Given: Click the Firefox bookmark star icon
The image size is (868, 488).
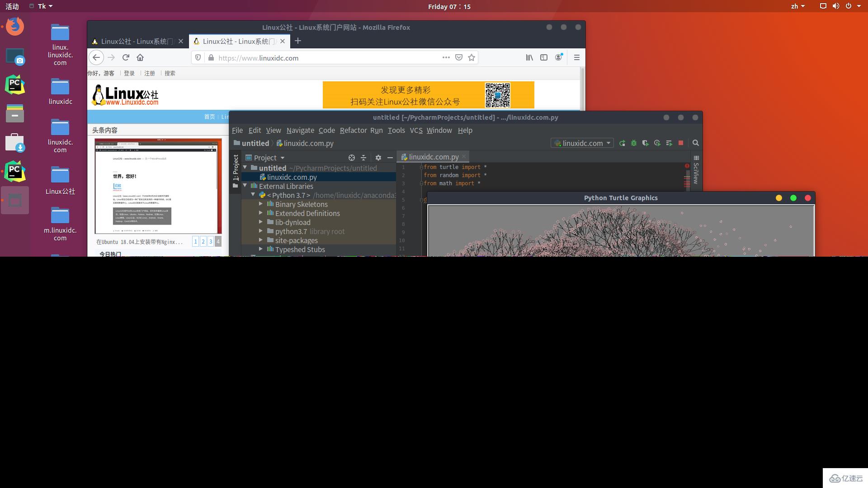Looking at the screenshot, I should click(472, 58).
